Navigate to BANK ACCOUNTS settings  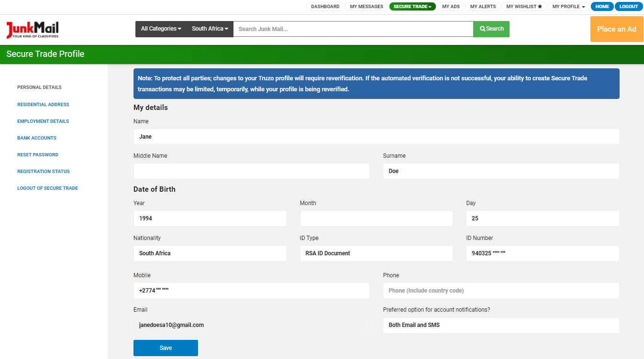(x=37, y=138)
